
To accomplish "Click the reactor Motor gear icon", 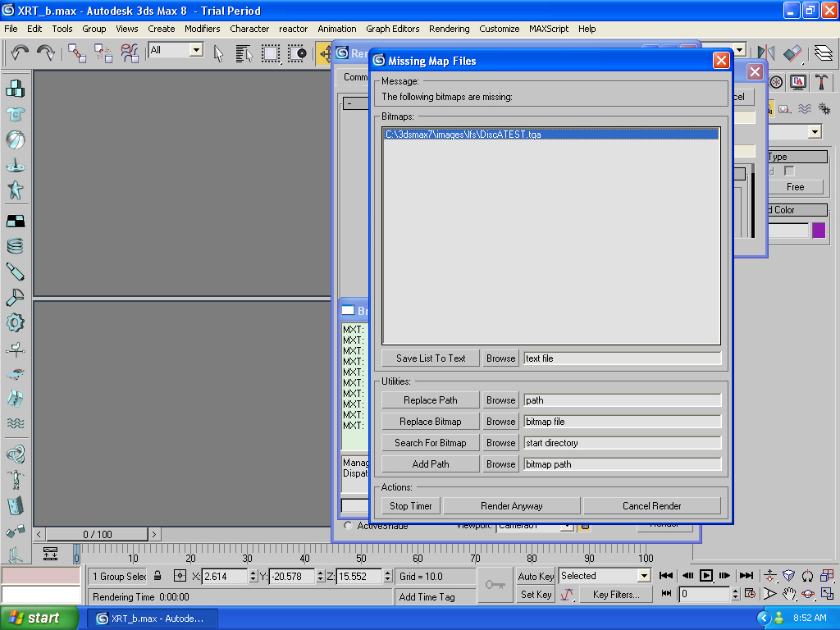I will (x=15, y=323).
